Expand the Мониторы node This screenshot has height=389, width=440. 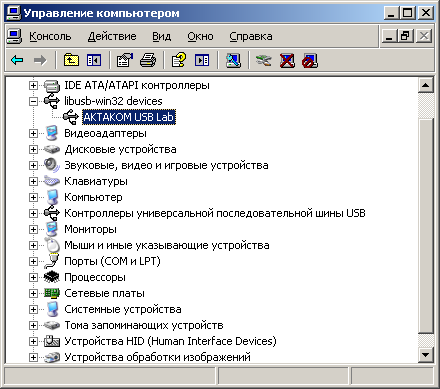coord(33,229)
